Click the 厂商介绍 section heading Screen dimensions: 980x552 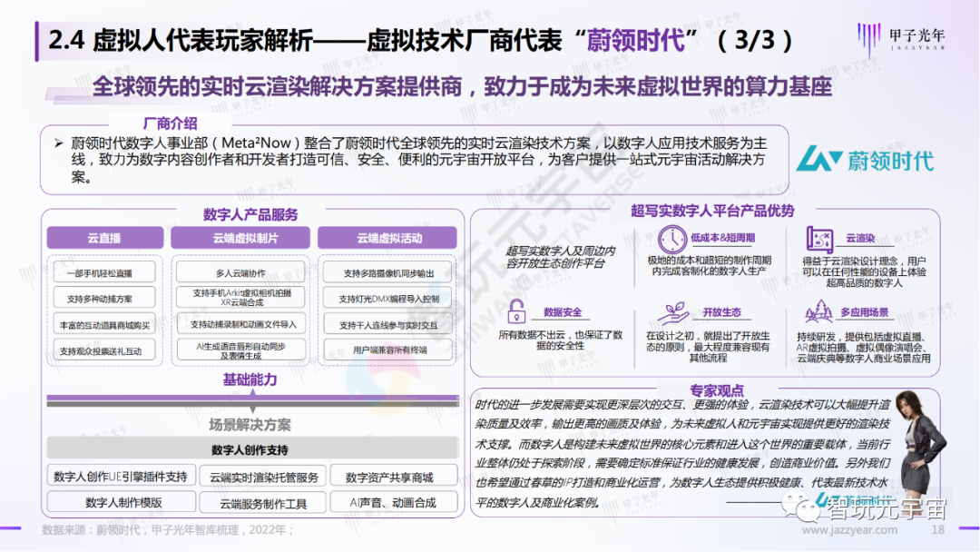click(x=170, y=123)
